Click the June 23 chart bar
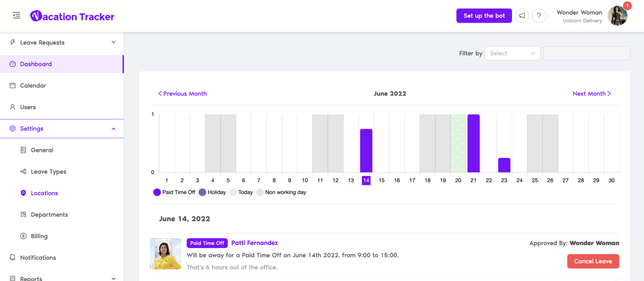Image resolution: width=644 pixels, height=281 pixels. tap(504, 165)
